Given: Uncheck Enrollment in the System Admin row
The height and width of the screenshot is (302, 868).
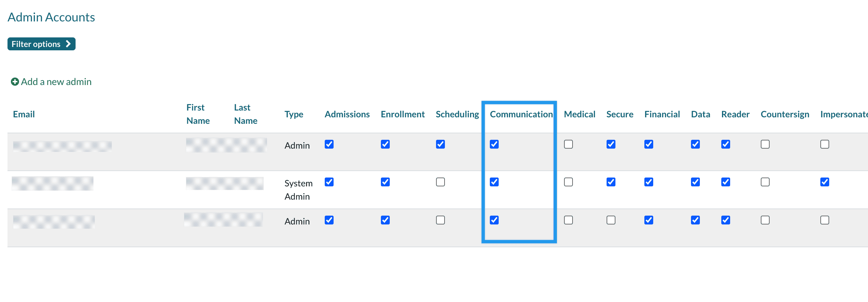Looking at the screenshot, I should pyautogui.click(x=385, y=182).
